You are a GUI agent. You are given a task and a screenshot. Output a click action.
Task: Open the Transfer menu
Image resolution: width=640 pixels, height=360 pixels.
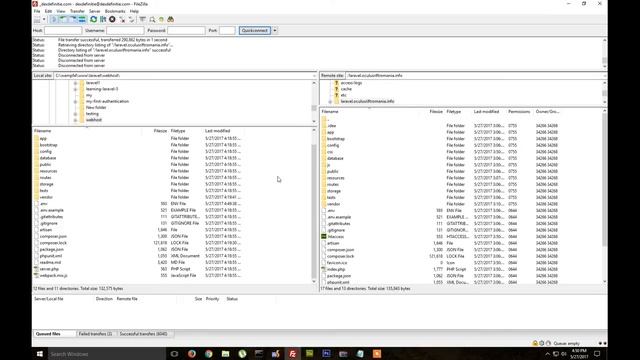coord(77,11)
